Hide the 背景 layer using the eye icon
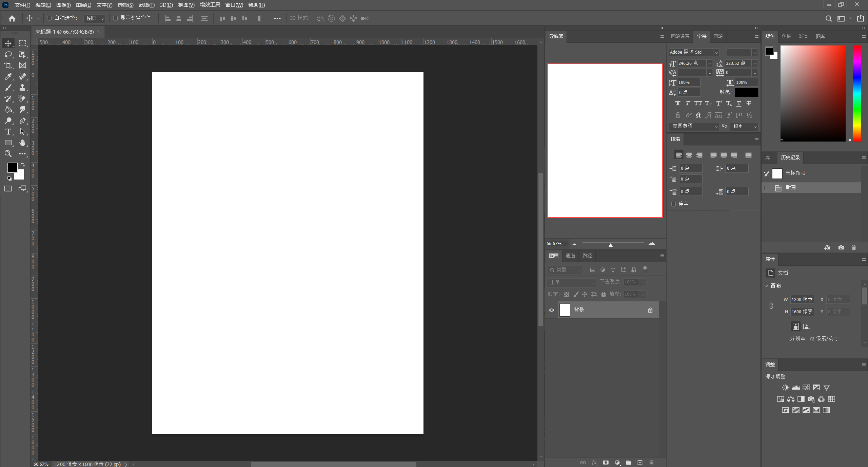The width and height of the screenshot is (868, 467). pos(552,310)
